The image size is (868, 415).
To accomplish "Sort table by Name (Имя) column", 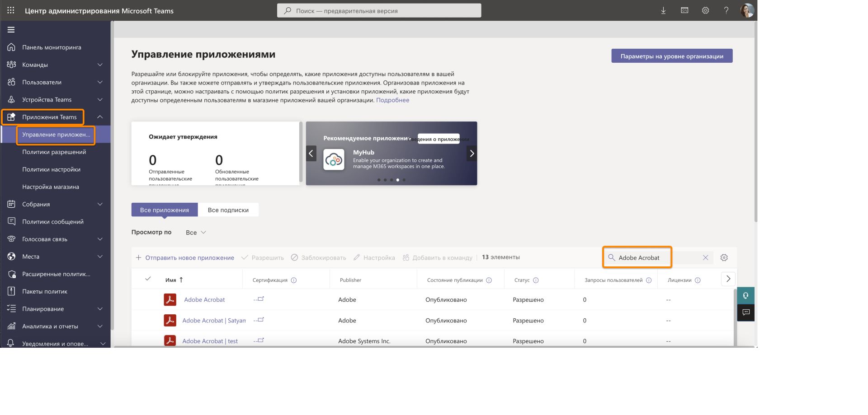I will tap(174, 280).
